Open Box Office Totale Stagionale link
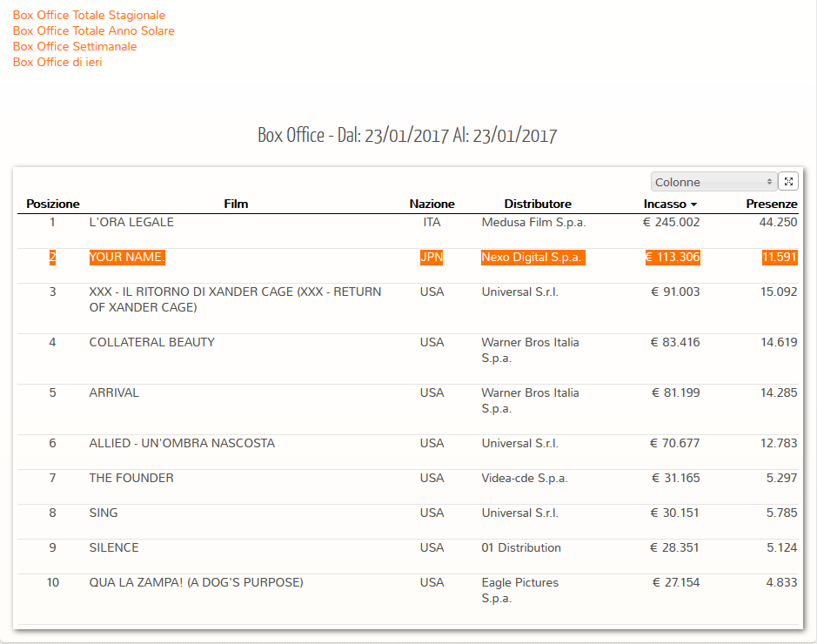The image size is (817, 644). click(x=89, y=15)
